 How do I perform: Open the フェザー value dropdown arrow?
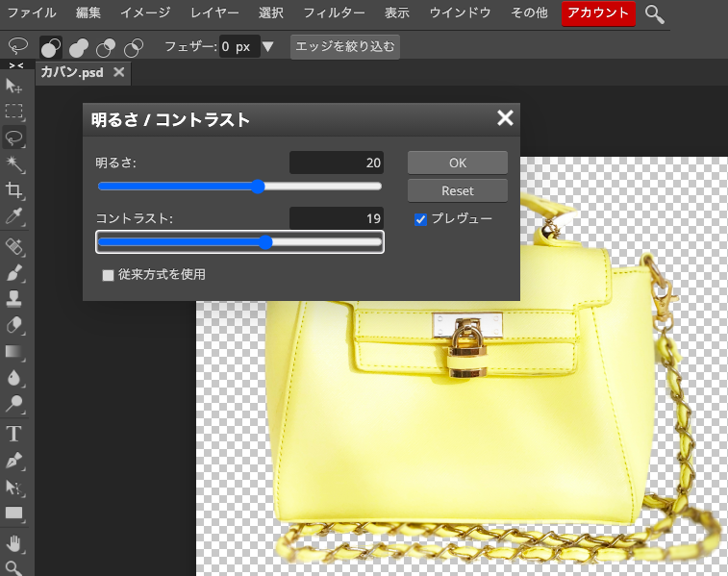point(268,46)
